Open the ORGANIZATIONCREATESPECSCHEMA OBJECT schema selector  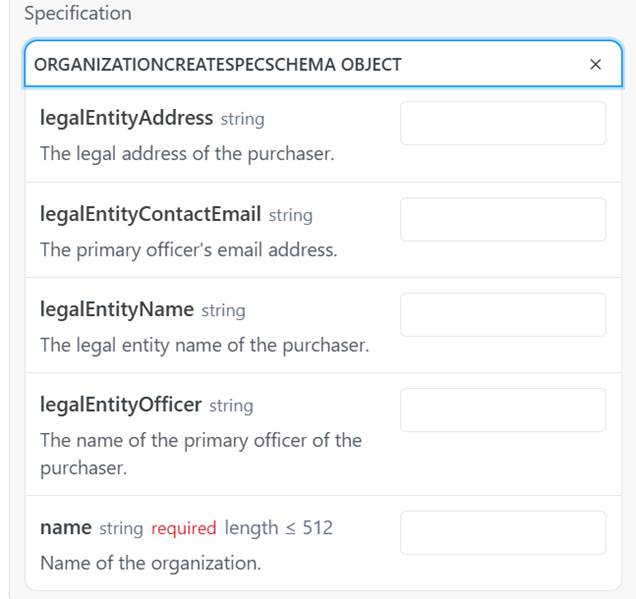point(300,65)
